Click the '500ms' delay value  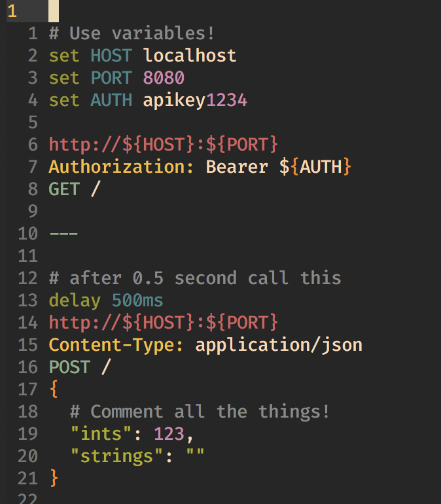tap(137, 300)
